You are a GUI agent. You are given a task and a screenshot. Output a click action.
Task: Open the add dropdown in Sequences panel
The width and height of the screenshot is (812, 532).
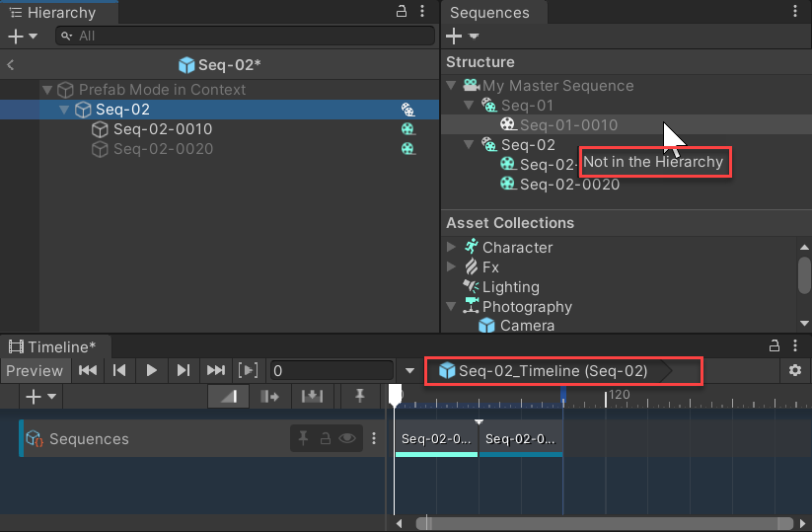click(462, 36)
